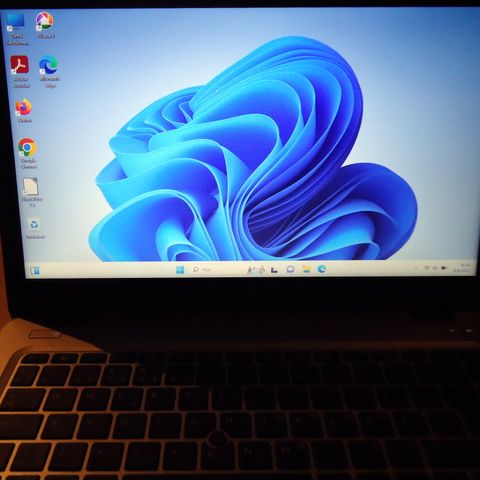Open the clock and date flyout

point(462,268)
